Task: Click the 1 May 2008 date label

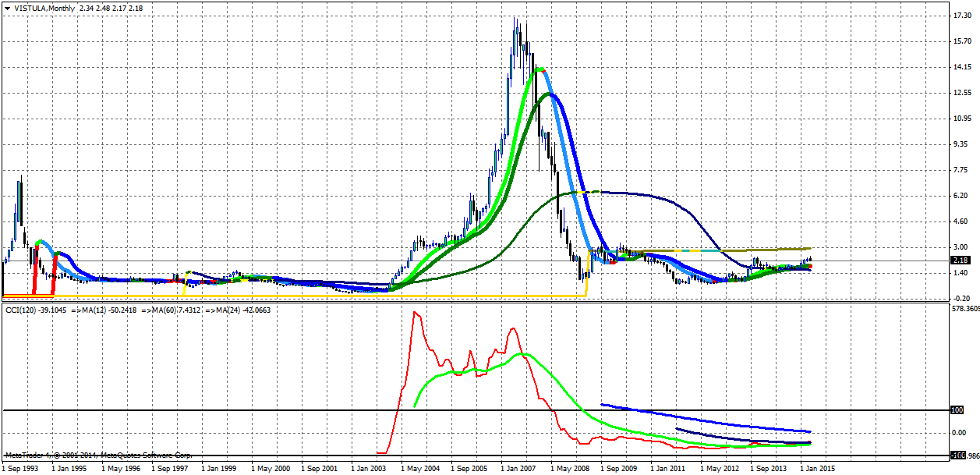Action: pos(570,469)
